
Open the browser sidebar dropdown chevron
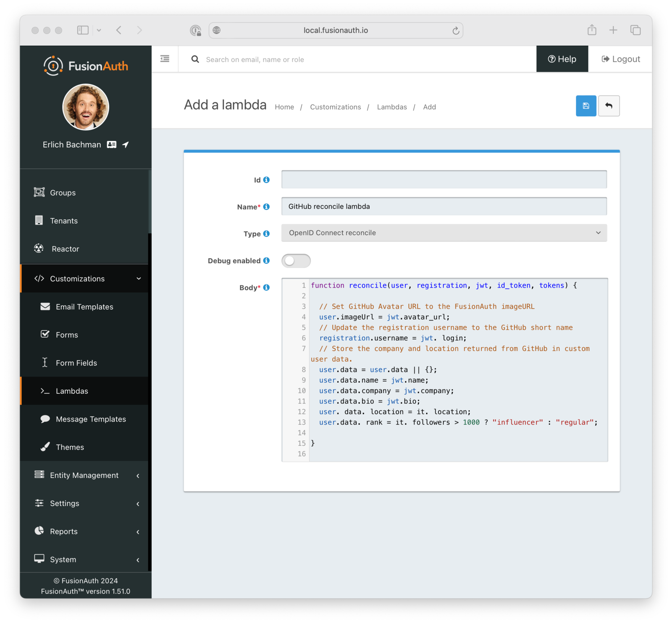pos(99,30)
